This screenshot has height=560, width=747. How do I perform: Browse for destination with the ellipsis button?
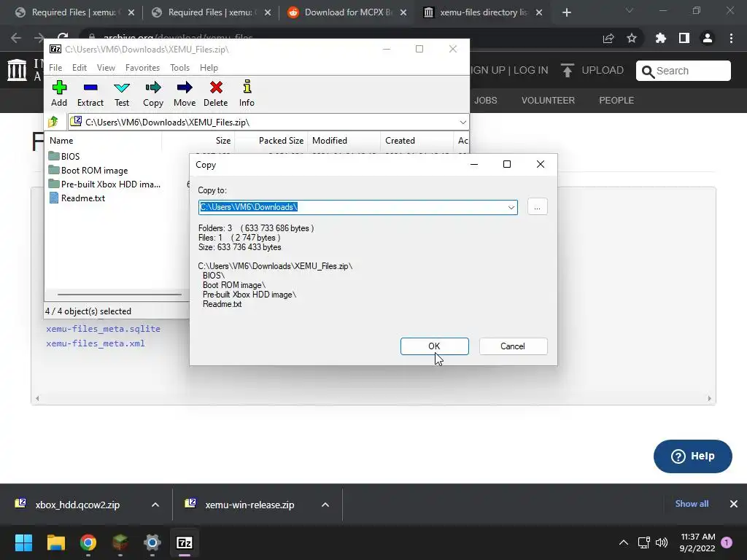click(x=538, y=206)
